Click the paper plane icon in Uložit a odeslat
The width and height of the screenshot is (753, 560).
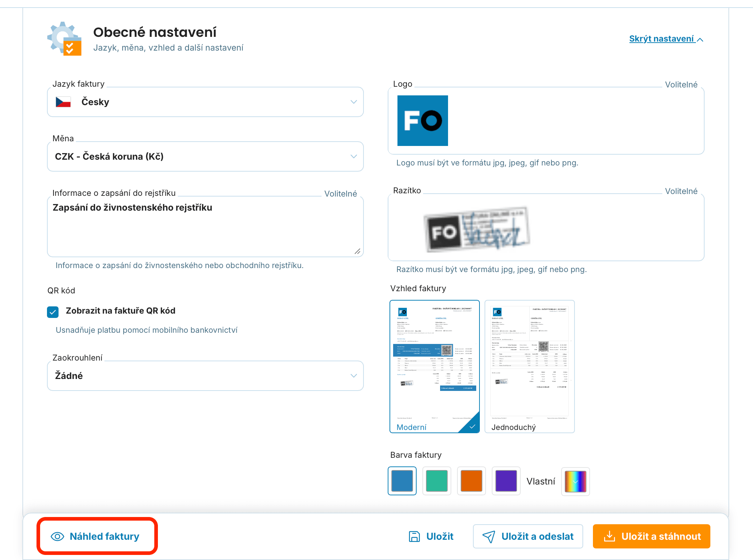click(x=489, y=537)
